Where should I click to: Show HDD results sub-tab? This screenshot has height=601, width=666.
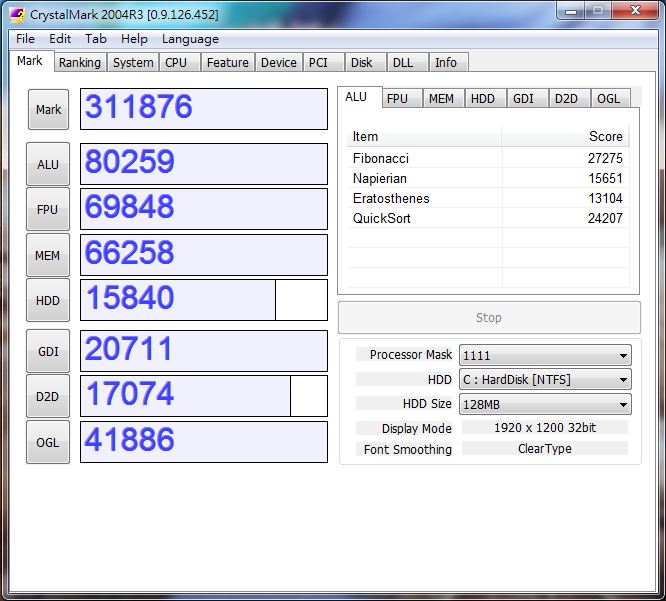point(485,99)
